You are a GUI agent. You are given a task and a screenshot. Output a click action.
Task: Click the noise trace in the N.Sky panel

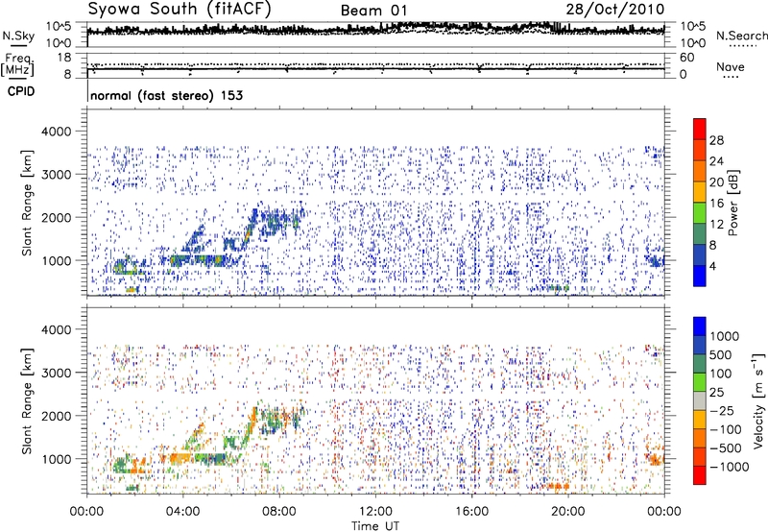pyautogui.click(x=375, y=30)
